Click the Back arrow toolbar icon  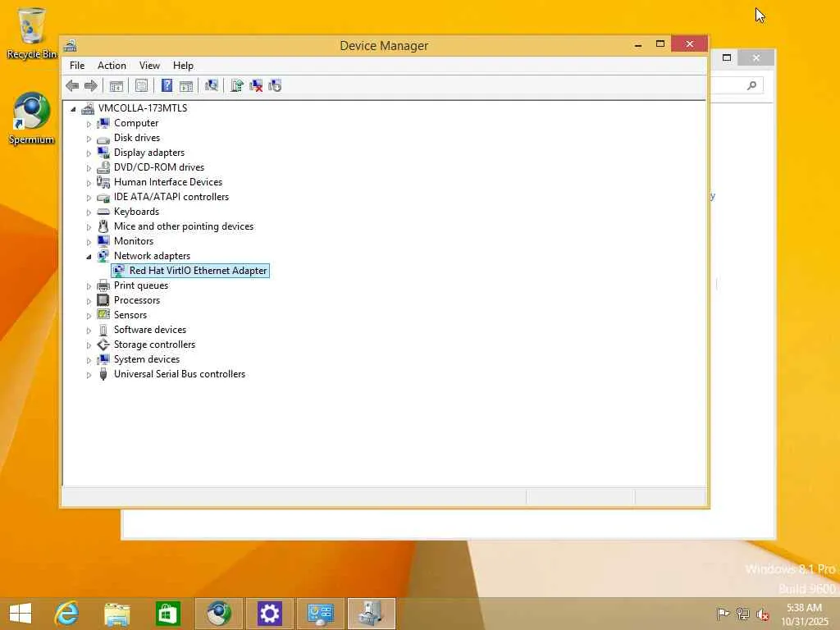[72, 85]
